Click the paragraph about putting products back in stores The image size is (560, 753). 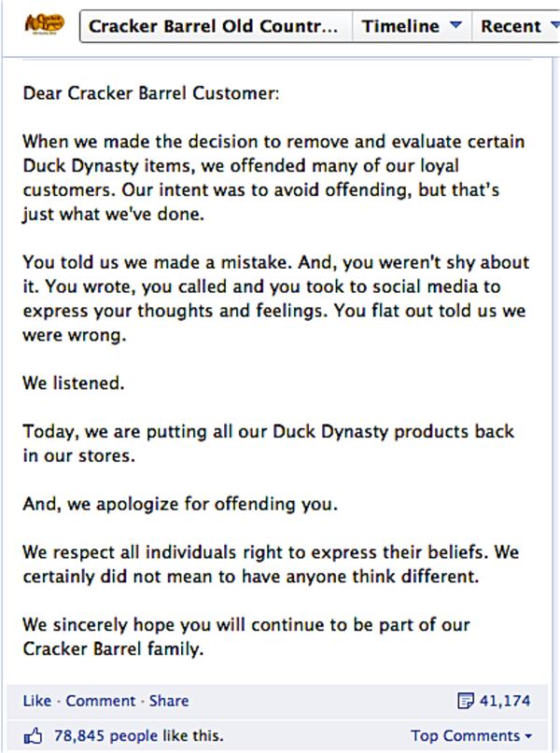point(269,444)
